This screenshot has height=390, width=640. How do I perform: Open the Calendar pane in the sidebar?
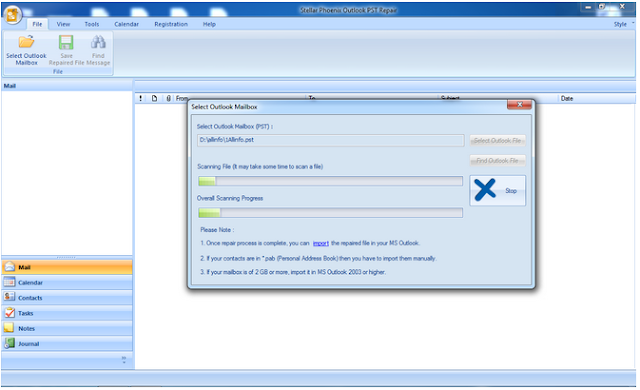pos(67,282)
